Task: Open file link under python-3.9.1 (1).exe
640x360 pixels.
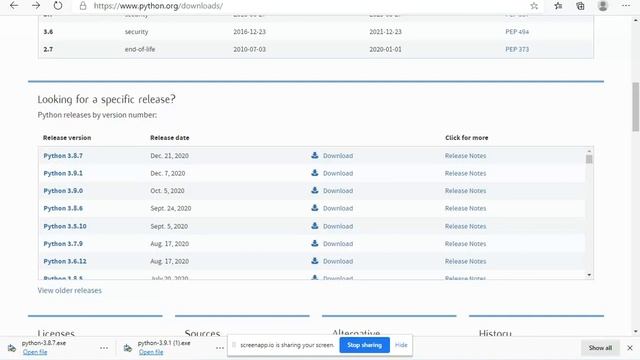Action: 151,352
